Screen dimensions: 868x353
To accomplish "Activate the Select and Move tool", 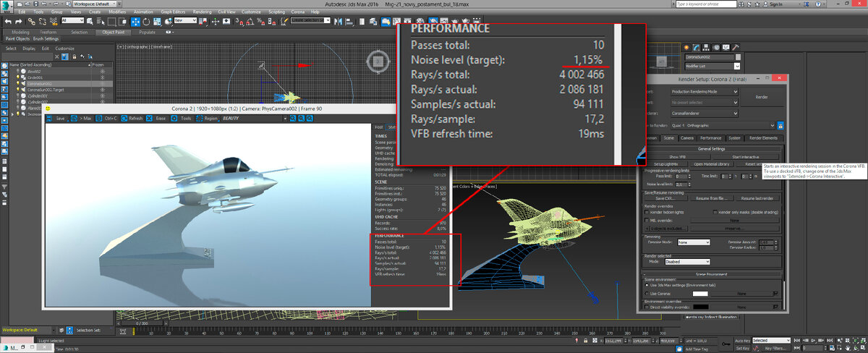I will tap(136, 22).
